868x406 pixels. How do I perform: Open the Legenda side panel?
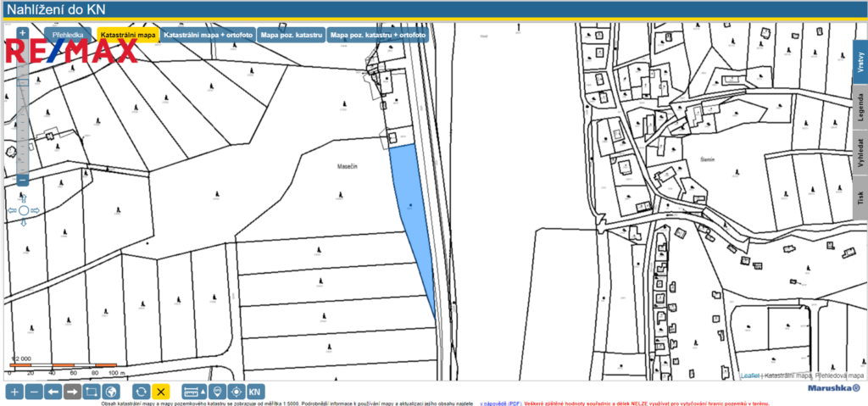click(860, 107)
